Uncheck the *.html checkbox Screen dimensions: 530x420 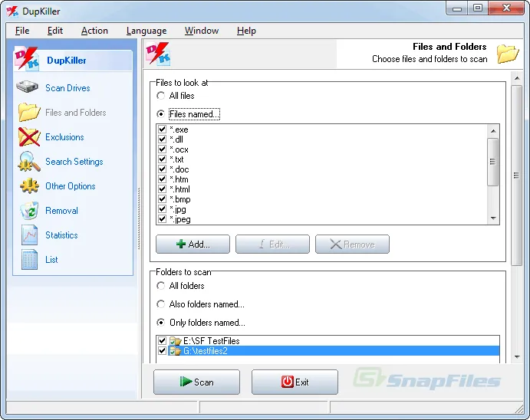coord(163,189)
